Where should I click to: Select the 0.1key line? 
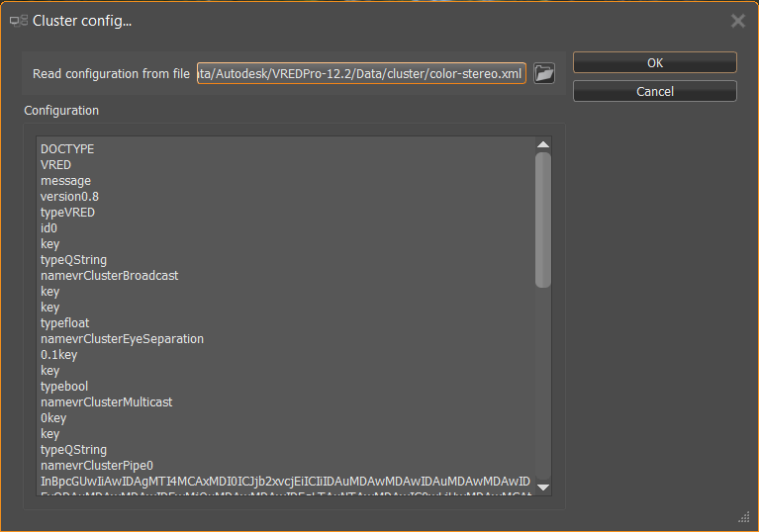[x=59, y=355]
